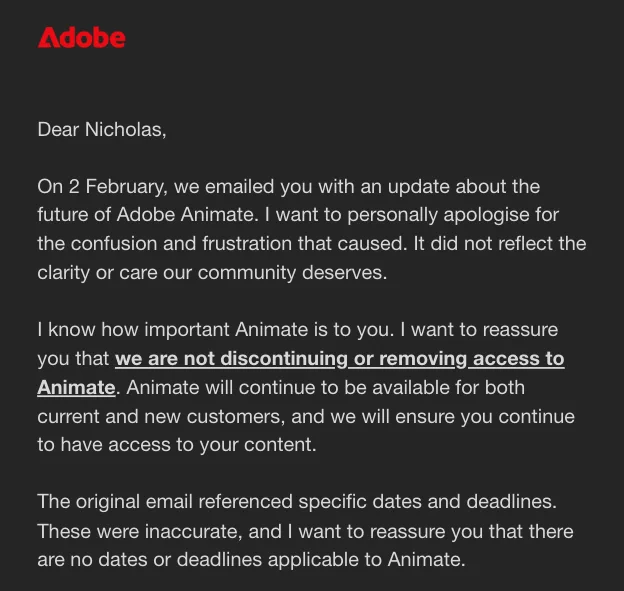624x591 pixels.
Task: Click the "Dear Nicholas," greeting line
Action: [102, 130]
